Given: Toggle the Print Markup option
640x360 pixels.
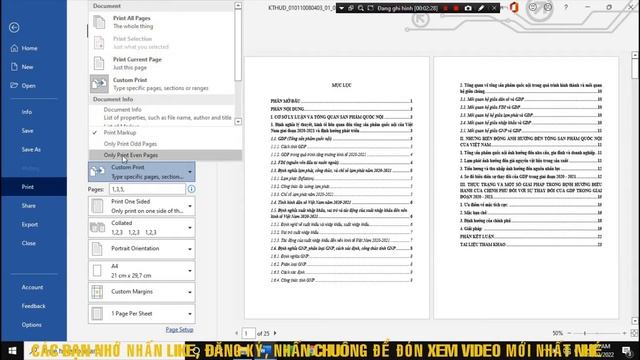Looking at the screenshot, I should click(165, 133).
